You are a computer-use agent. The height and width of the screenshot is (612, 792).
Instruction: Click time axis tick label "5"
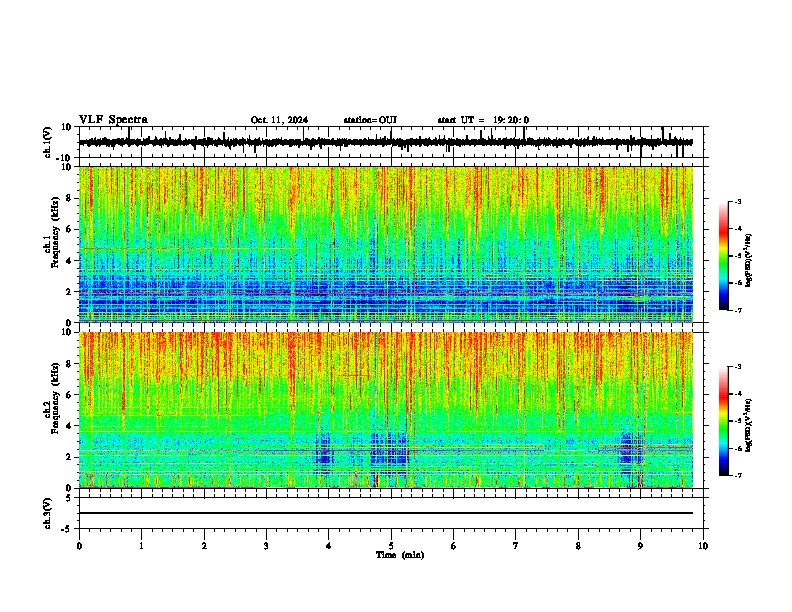(x=391, y=546)
